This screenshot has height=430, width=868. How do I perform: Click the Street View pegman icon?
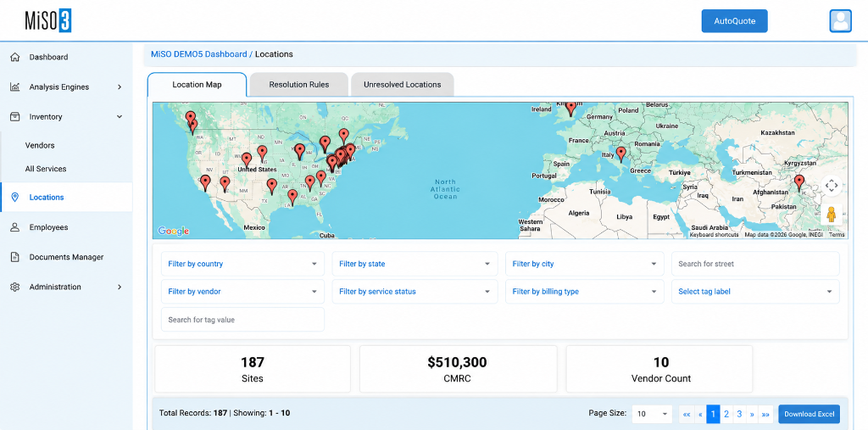[x=832, y=214]
